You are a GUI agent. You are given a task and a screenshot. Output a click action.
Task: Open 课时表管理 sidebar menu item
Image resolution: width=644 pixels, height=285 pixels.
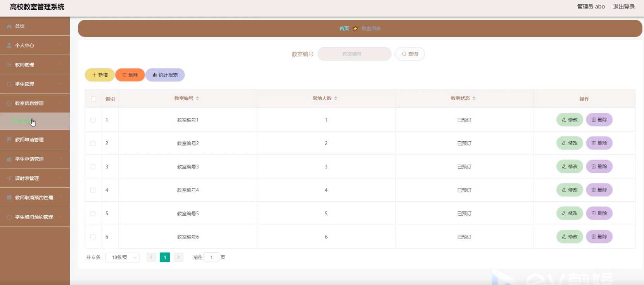(x=35, y=179)
